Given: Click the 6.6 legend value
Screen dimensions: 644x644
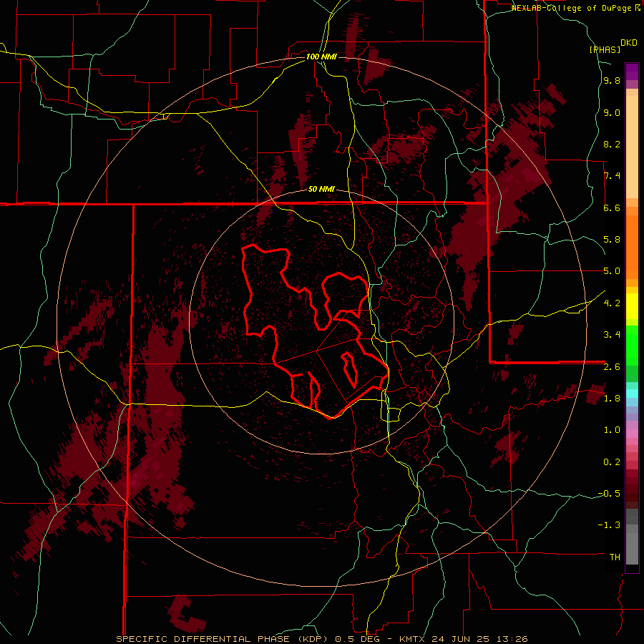Looking at the screenshot, I should pos(612,208).
